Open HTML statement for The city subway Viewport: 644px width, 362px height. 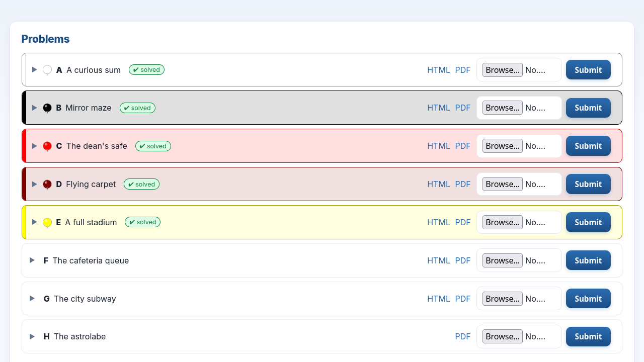[x=438, y=299]
